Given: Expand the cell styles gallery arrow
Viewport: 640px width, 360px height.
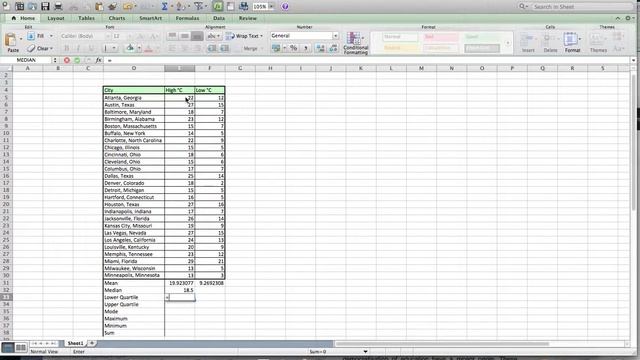Looking at the screenshot, I should click(508, 42).
